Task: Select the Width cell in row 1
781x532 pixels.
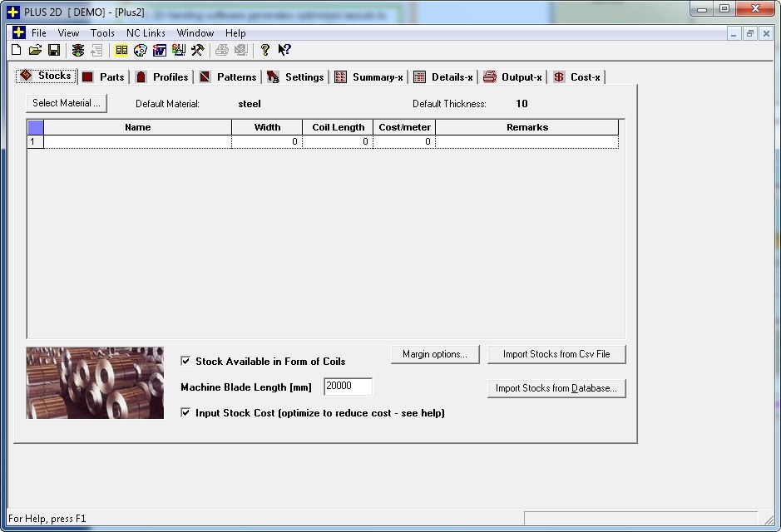Action: point(267,141)
